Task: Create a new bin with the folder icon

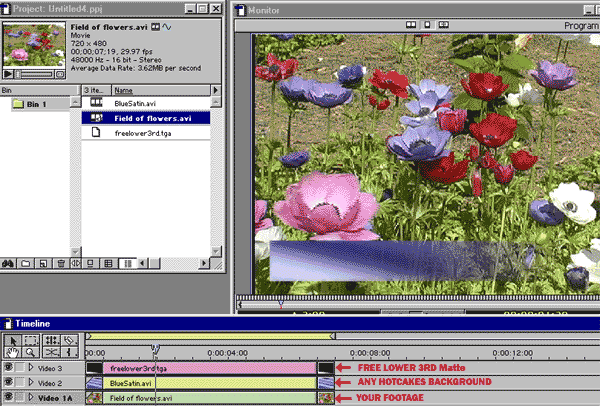Action: (x=26, y=263)
